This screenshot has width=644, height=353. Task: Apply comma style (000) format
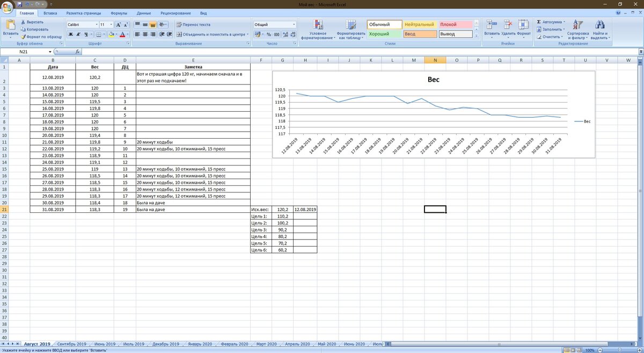click(x=276, y=34)
